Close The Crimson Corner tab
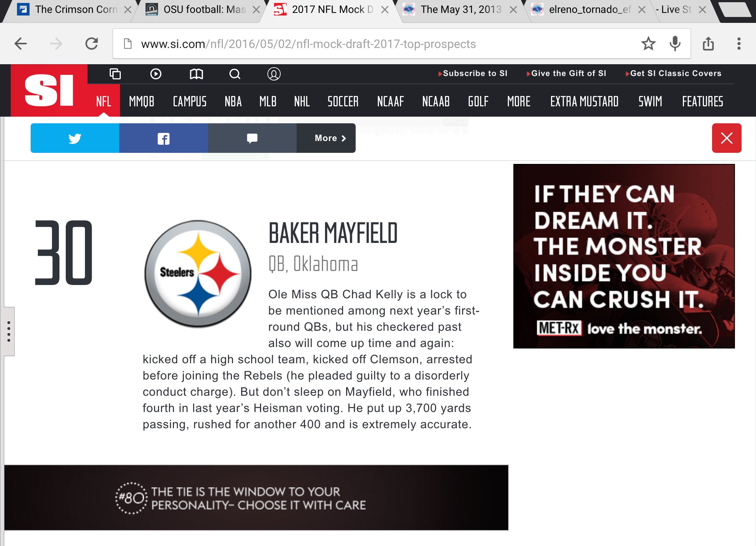Image resolution: width=756 pixels, height=546 pixels. click(x=128, y=10)
